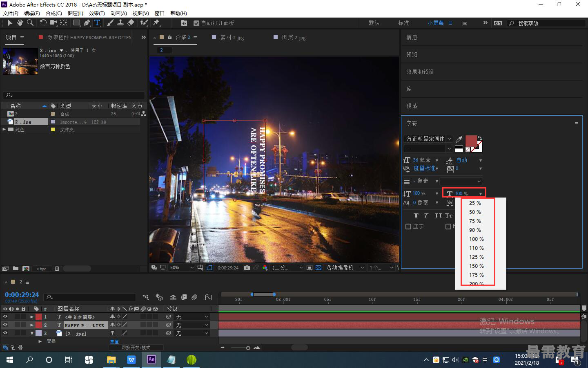Collapse layer 3 [2.jpg] properties triangle
The image size is (588, 368).
coord(32,333)
